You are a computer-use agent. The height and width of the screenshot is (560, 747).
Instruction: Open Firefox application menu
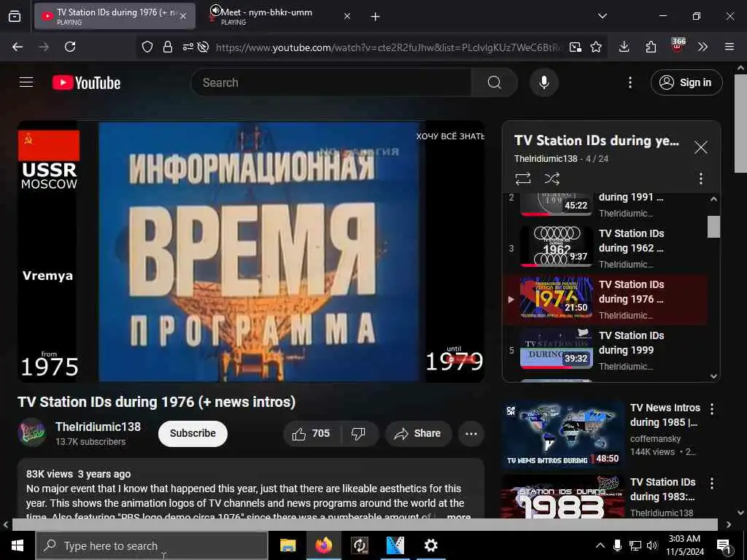pyautogui.click(x=729, y=47)
